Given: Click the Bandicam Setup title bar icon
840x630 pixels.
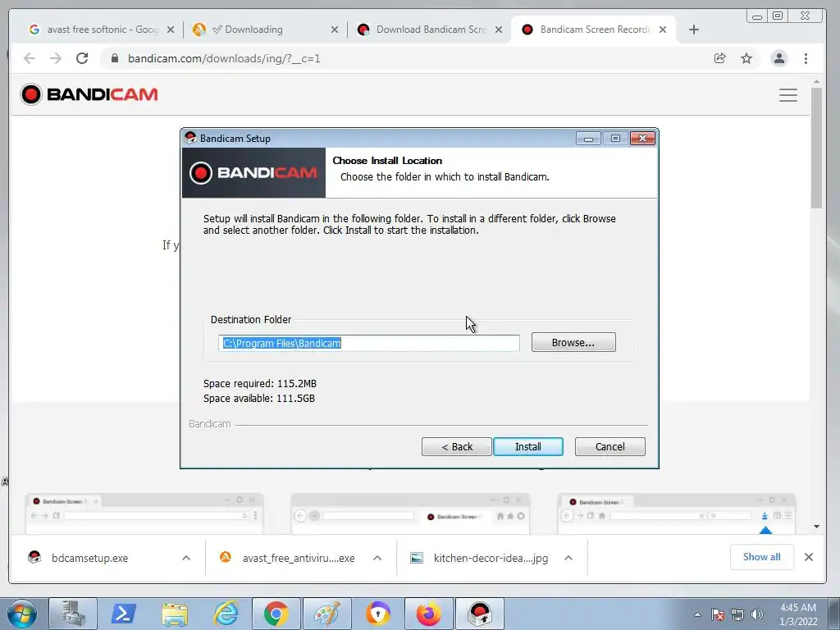Looking at the screenshot, I should click(x=190, y=138).
